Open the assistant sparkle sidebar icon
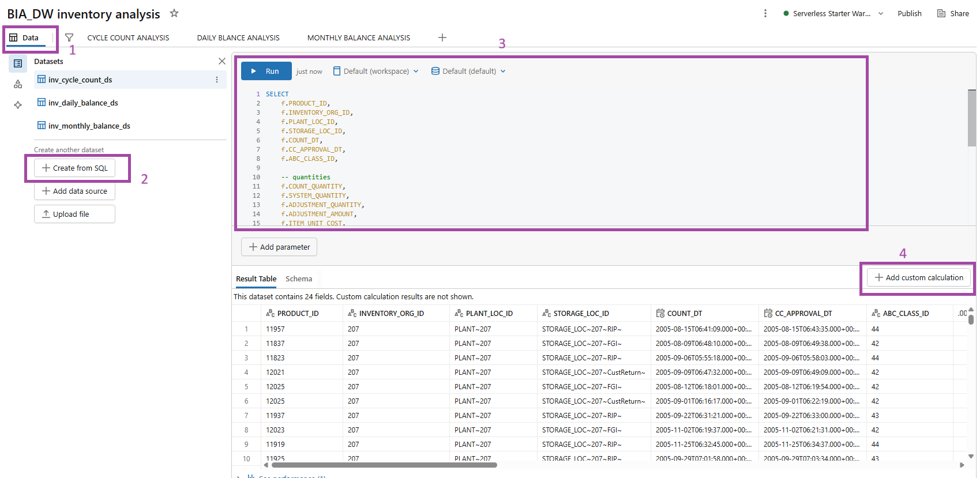This screenshot has height=478, width=980. click(18, 105)
